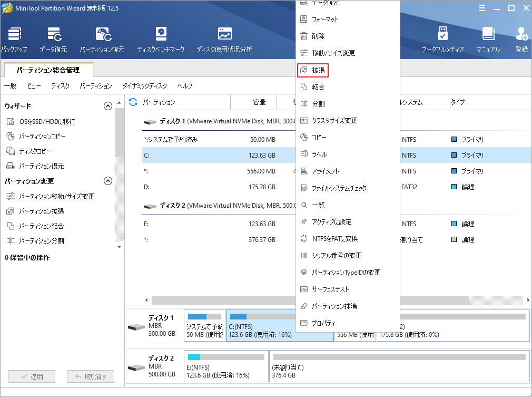Choose パーティション抹消 from the context menu
The height and width of the screenshot is (397, 532).
click(x=348, y=306)
